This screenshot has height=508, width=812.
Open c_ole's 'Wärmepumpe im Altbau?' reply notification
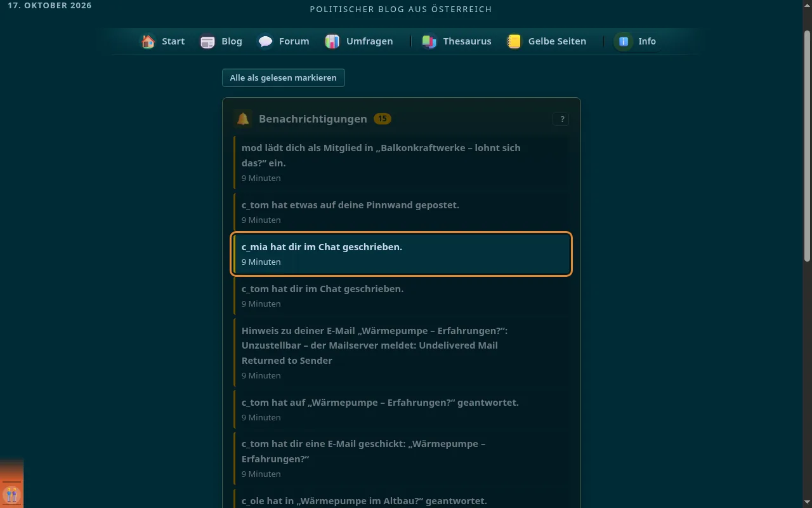pyautogui.click(x=402, y=499)
